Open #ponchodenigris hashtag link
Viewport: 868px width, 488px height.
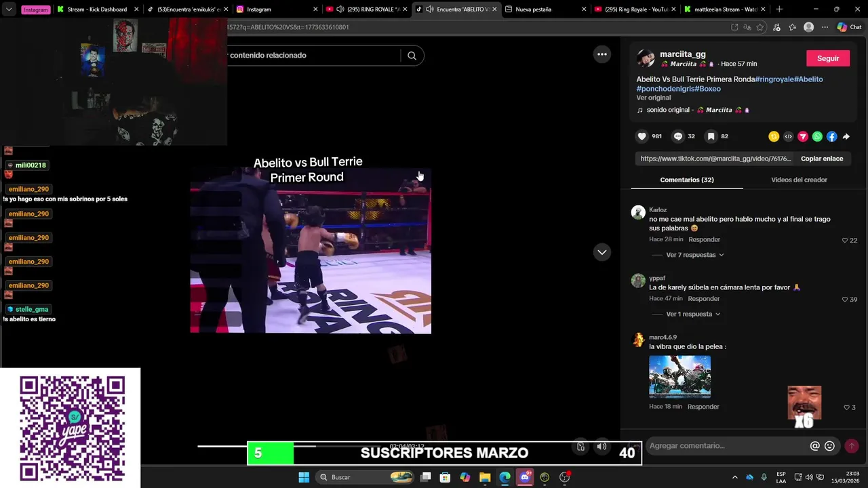[x=665, y=89]
